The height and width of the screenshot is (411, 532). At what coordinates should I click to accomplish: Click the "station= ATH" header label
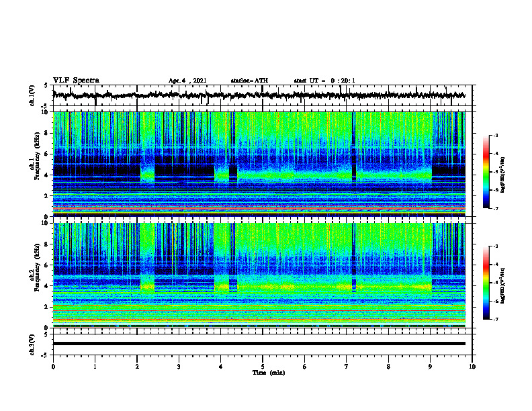249,81
